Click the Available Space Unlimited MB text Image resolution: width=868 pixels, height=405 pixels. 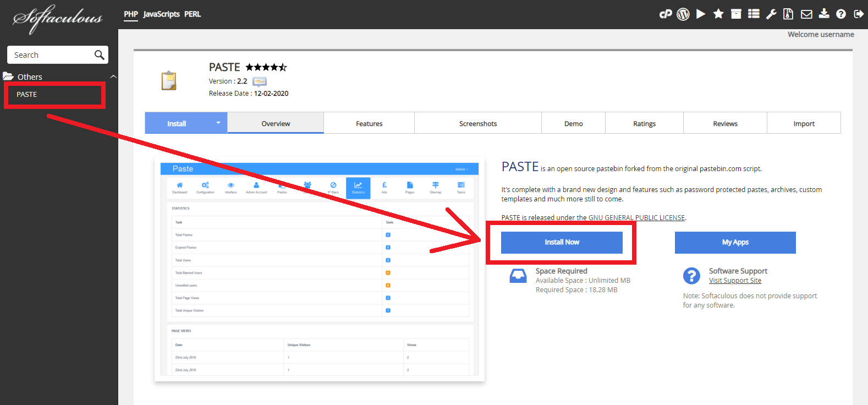[583, 281]
